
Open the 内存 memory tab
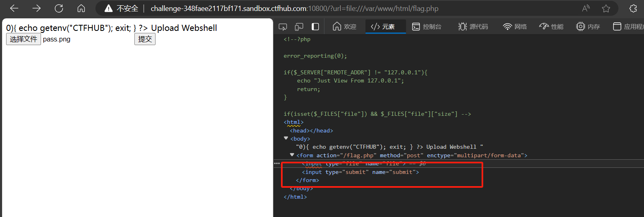(588, 26)
